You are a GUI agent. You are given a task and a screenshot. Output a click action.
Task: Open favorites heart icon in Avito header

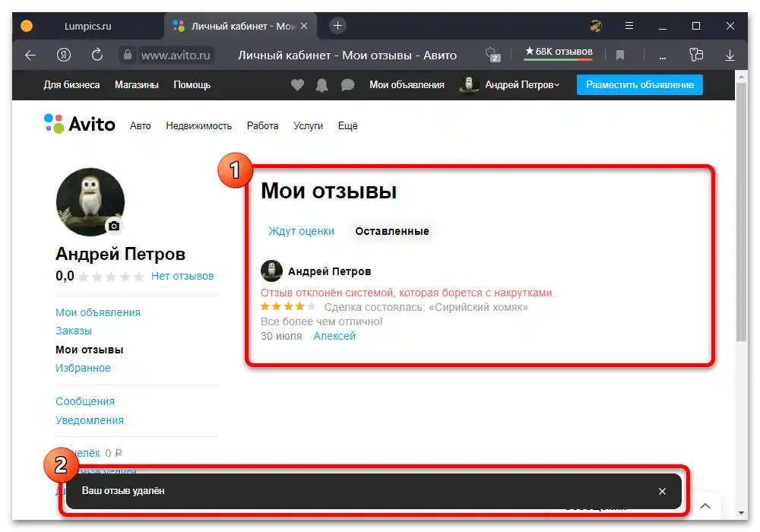coord(297,85)
